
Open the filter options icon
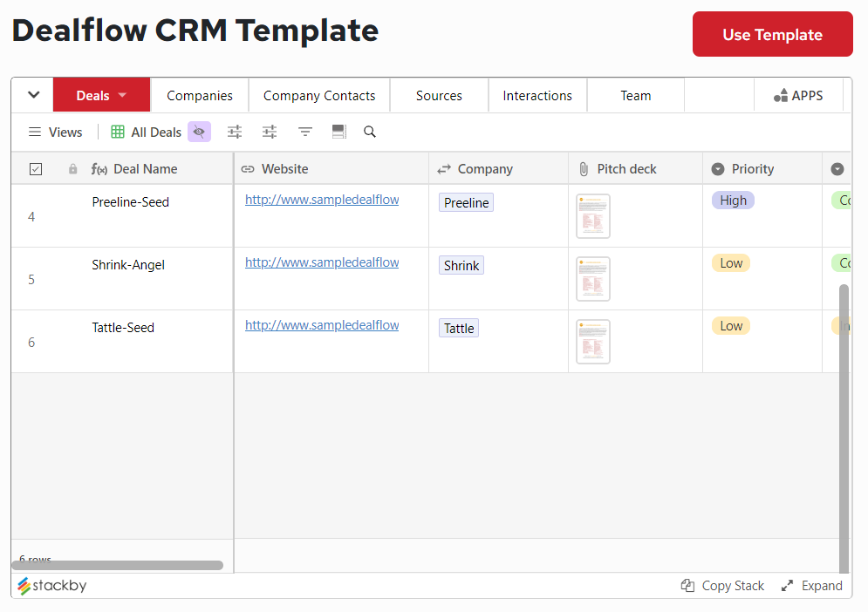point(304,132)
